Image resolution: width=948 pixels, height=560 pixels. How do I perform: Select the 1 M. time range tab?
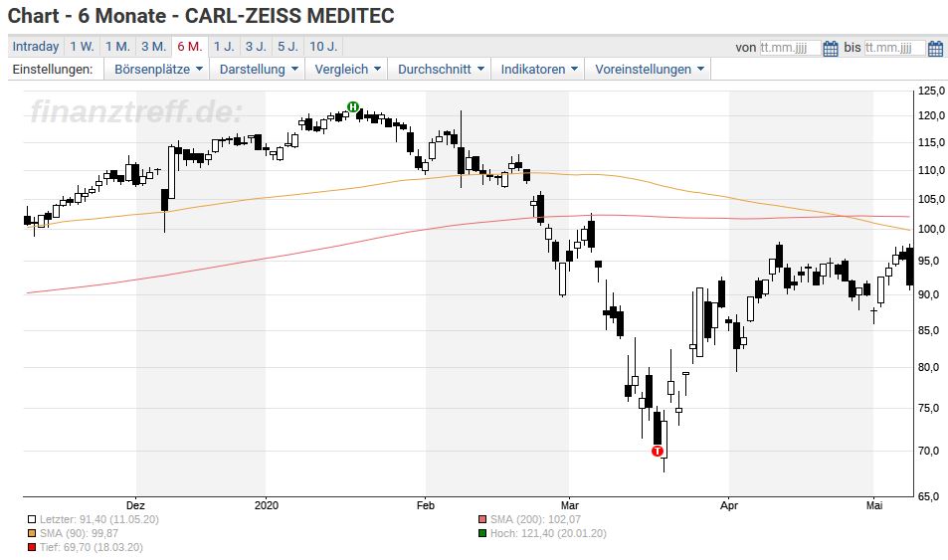click(117, 47)
